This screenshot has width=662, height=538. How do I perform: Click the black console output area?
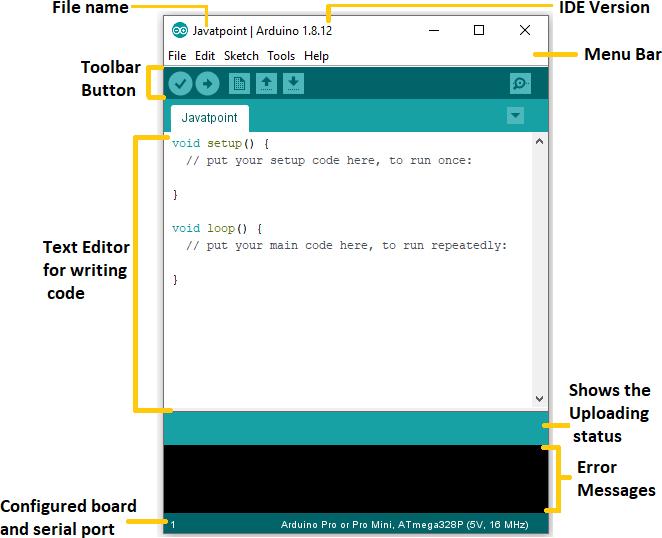tap(355, 479)
